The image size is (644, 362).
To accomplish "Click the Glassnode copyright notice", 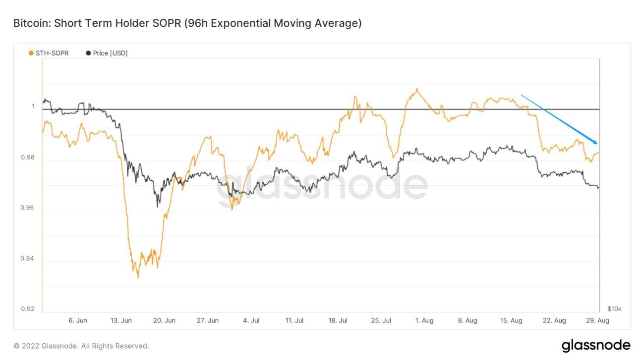I will (81, 346).
